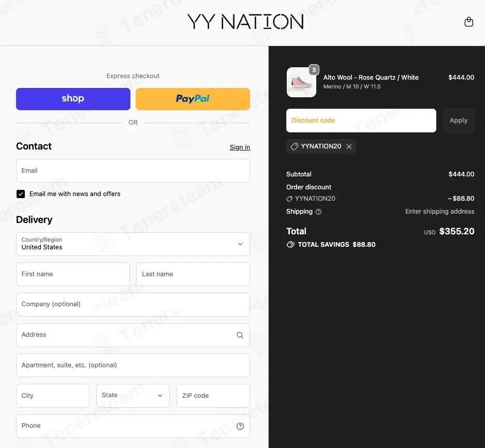Screen dimensions: 485x448
Task: Click the tag icon beside Order discount YYNATION20
Action: click(289, 199)
